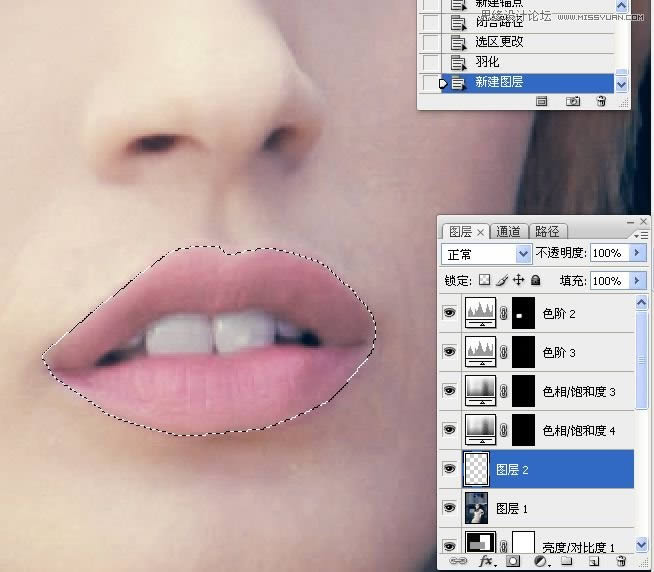This screenshot has width=654, height=572.
Task: Expand the 填充 fill slider arrow
Action: (x=639, y=282)
